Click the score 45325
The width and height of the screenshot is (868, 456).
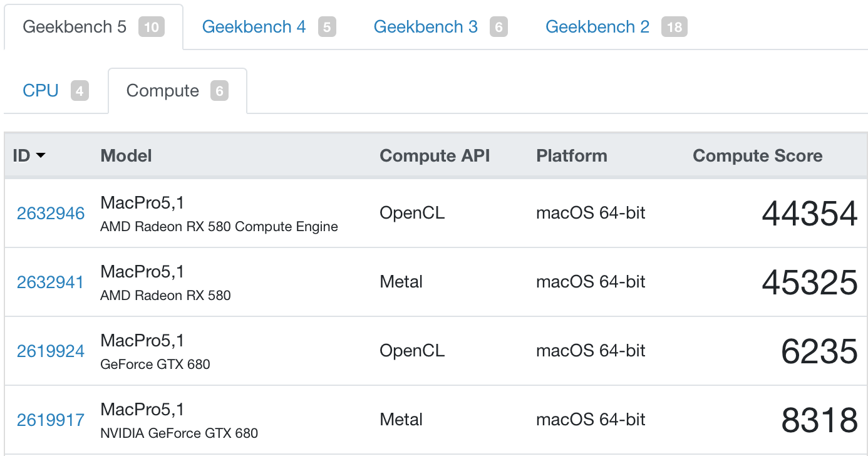[x=810, y=282]
